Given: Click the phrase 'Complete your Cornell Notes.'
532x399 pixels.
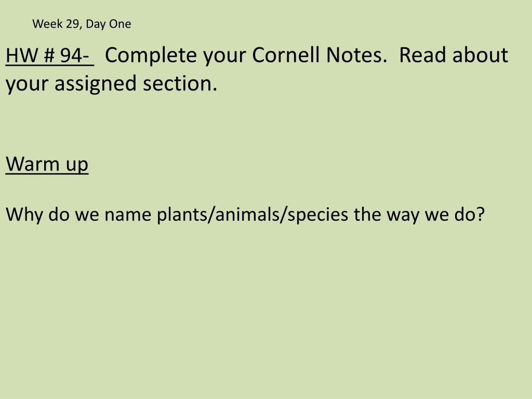Looking at the screenshot, I should click(x=246, y=55).
